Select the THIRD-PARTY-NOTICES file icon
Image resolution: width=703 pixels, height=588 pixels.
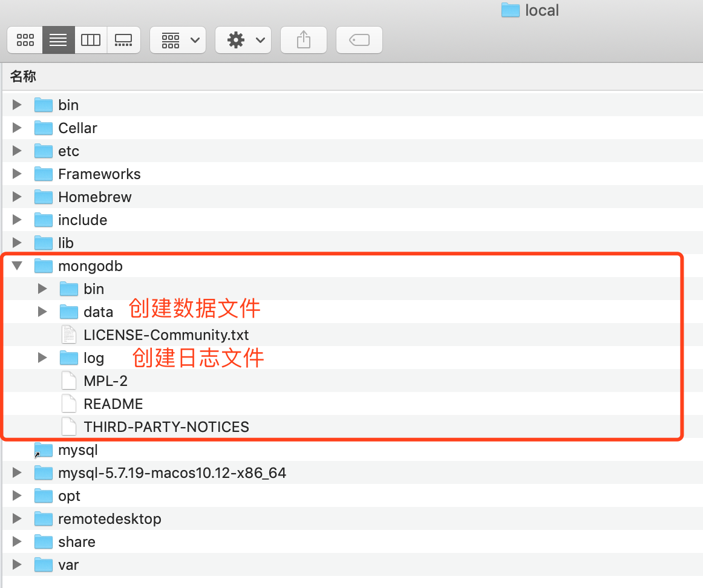click(68, 426)
